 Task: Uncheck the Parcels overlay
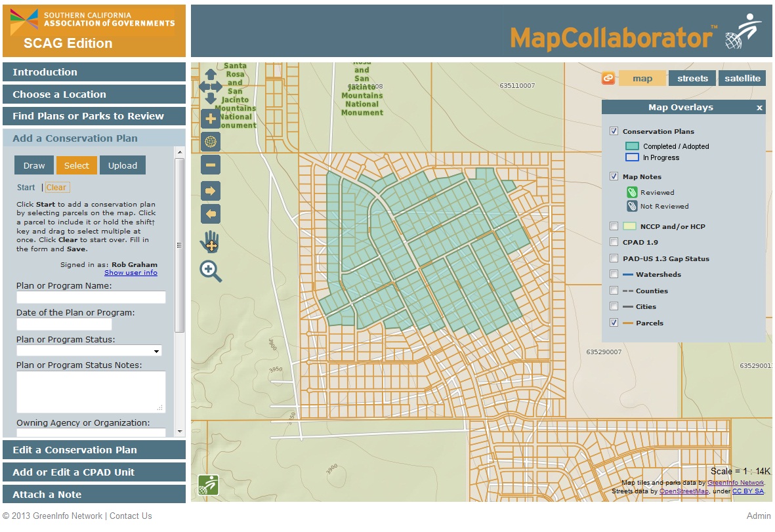(614, 323)
